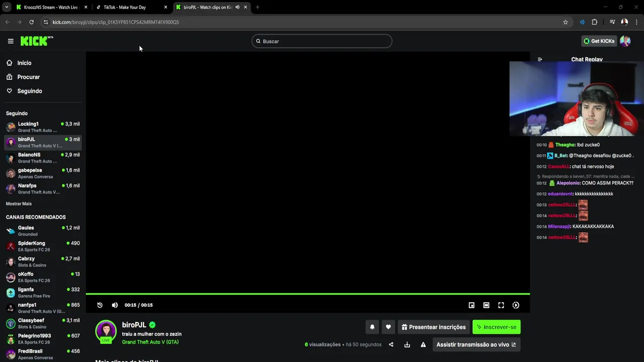Reload the page
The height and width of the screenshot is (362, 644).
click(x=31, y=22)
